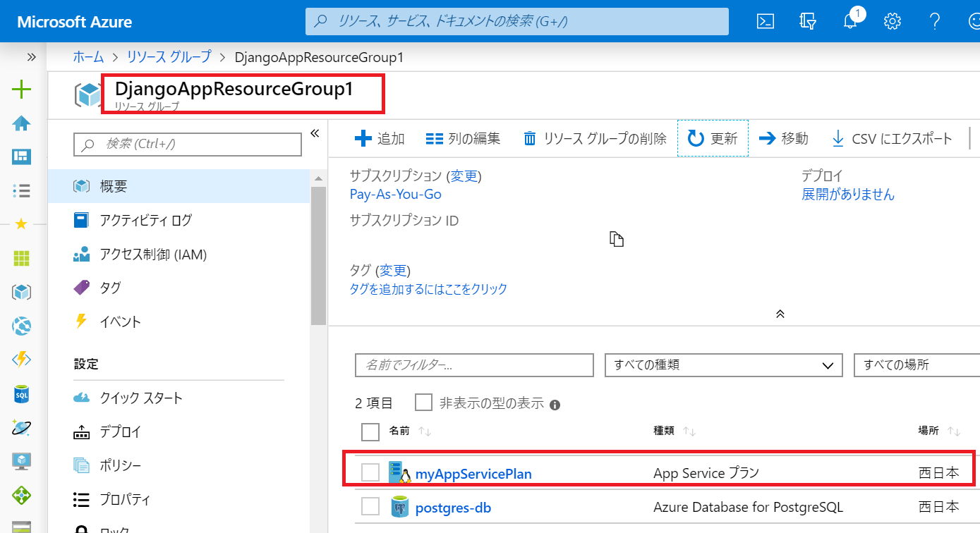The height and width of the screenshot is (533, 980).
Task: Click the 名前でフィルター input field
Action: coord(473,365)
